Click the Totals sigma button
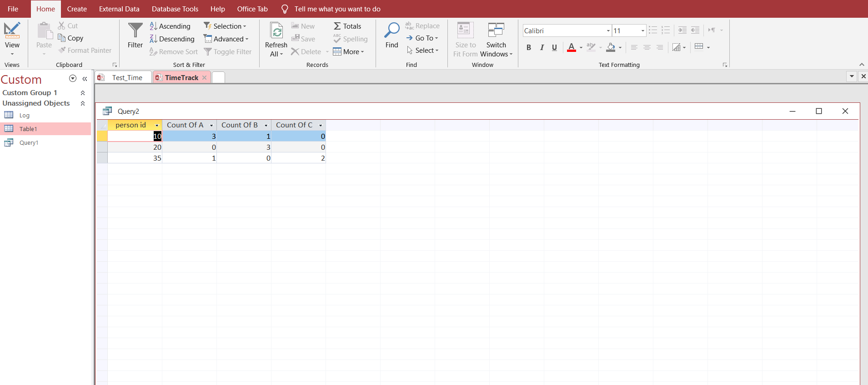 [347, 26]
